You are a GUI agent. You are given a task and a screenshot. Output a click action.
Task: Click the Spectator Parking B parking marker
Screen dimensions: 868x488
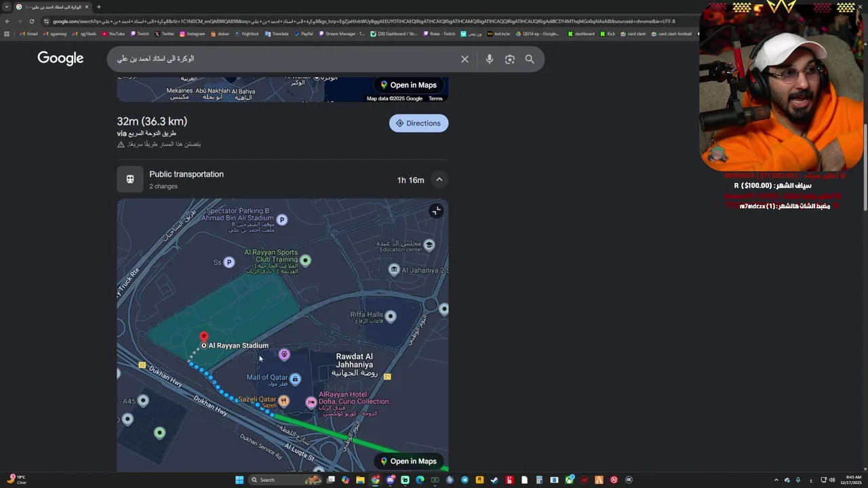(x=282, y=220)
